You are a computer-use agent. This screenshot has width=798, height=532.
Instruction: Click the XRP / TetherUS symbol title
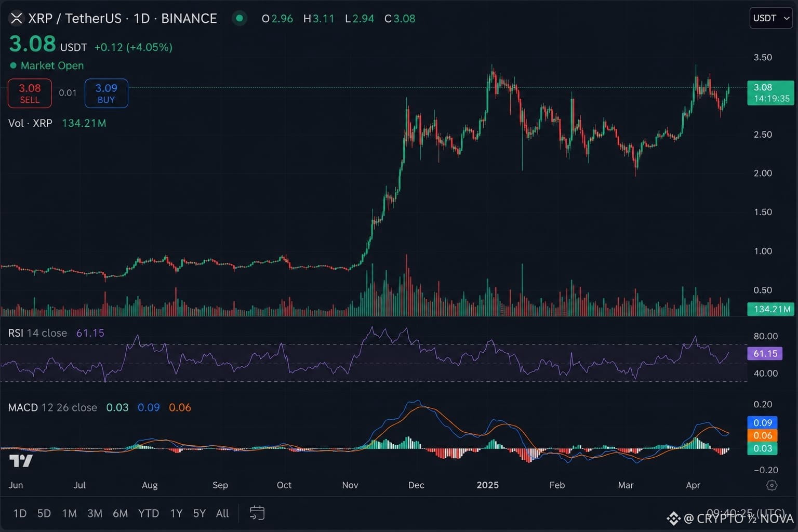tap(122, 19)
